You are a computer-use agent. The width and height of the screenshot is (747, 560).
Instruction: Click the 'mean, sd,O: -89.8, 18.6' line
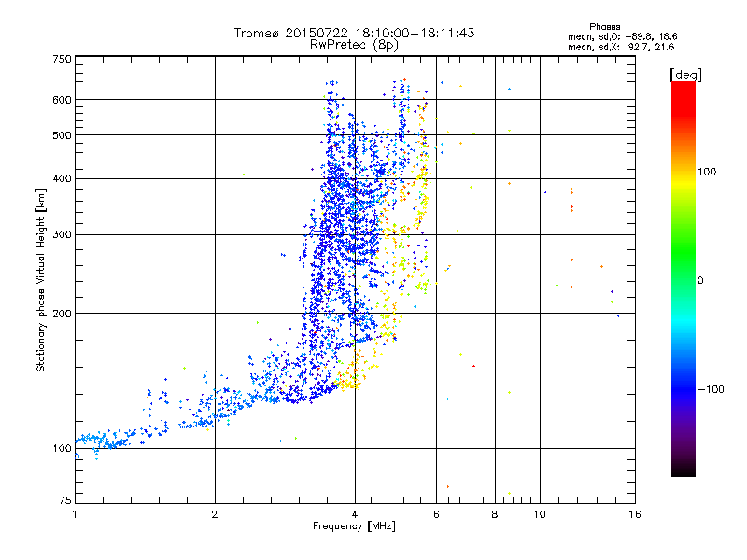tap(622, 36)
